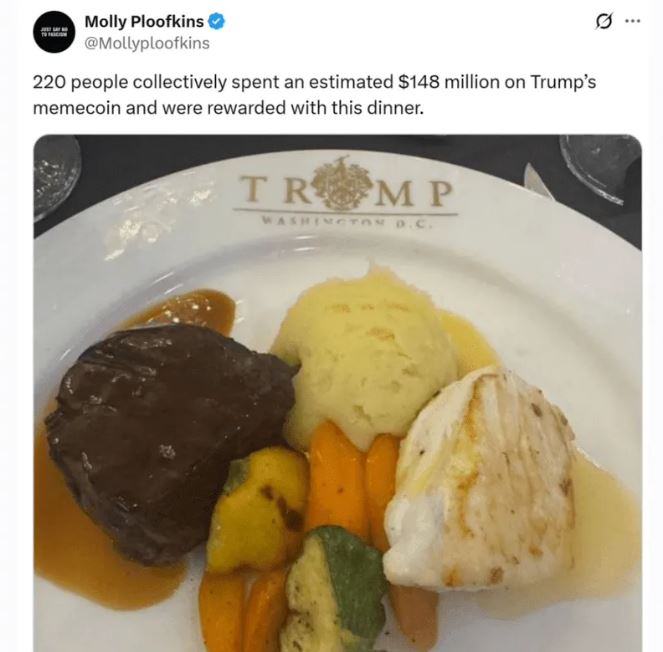Click the gold TRUMP logo on the plate

[346, 186]
